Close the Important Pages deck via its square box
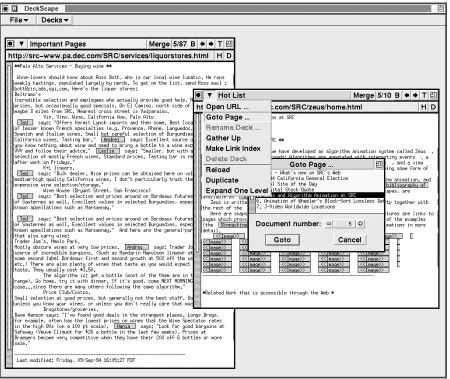 tap(11, 44)
